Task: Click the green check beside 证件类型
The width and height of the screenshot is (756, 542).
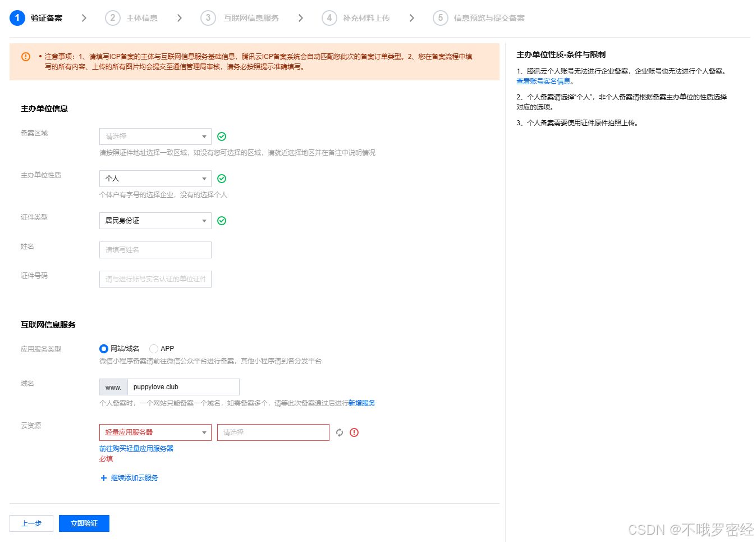Action: pos(222,221)
